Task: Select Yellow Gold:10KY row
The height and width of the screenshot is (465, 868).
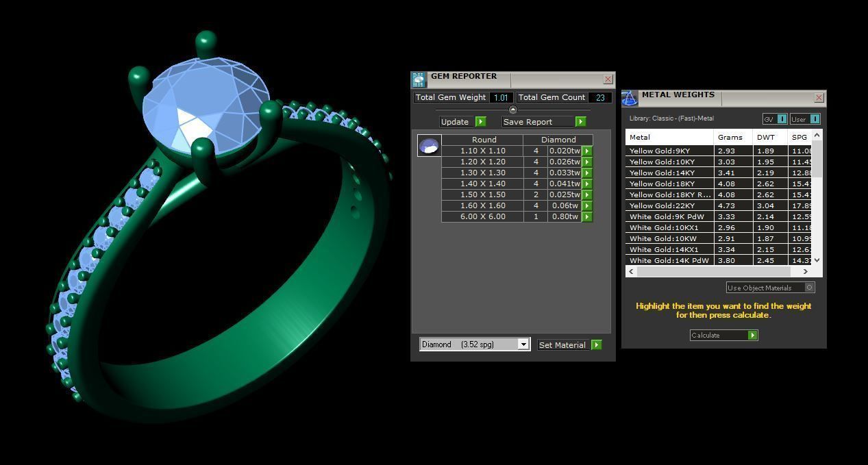Action: [x=719, y=162]
